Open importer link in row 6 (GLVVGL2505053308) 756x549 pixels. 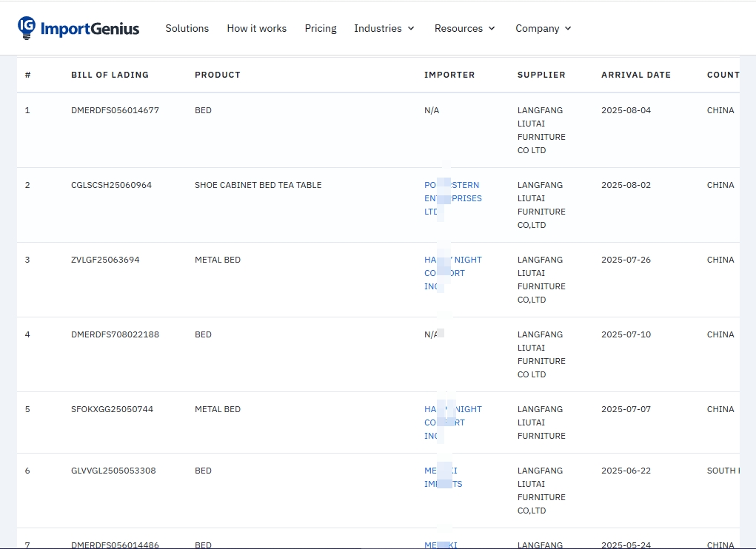443,477
